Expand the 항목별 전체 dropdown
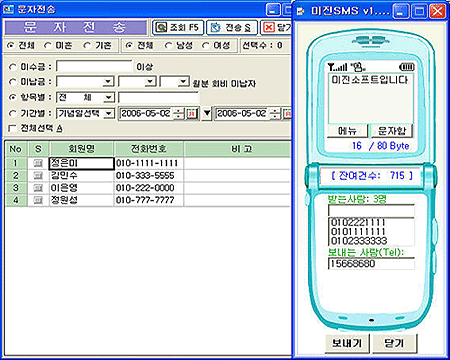 tap(108, 98)
